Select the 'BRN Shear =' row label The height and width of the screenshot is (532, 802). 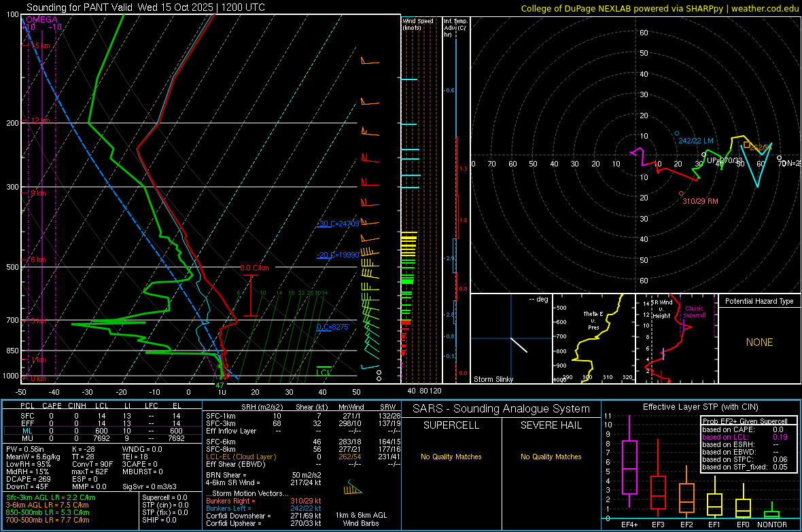pos(226,475)
